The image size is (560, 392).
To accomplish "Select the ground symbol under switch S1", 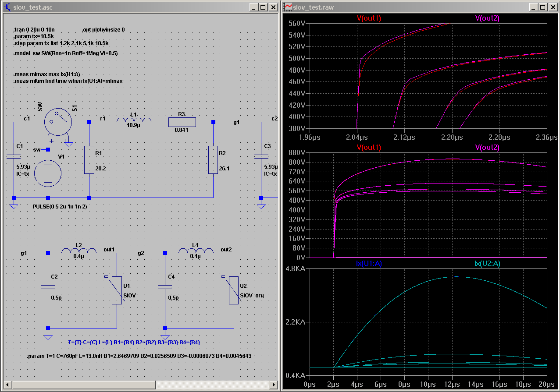I will [69, 144].
